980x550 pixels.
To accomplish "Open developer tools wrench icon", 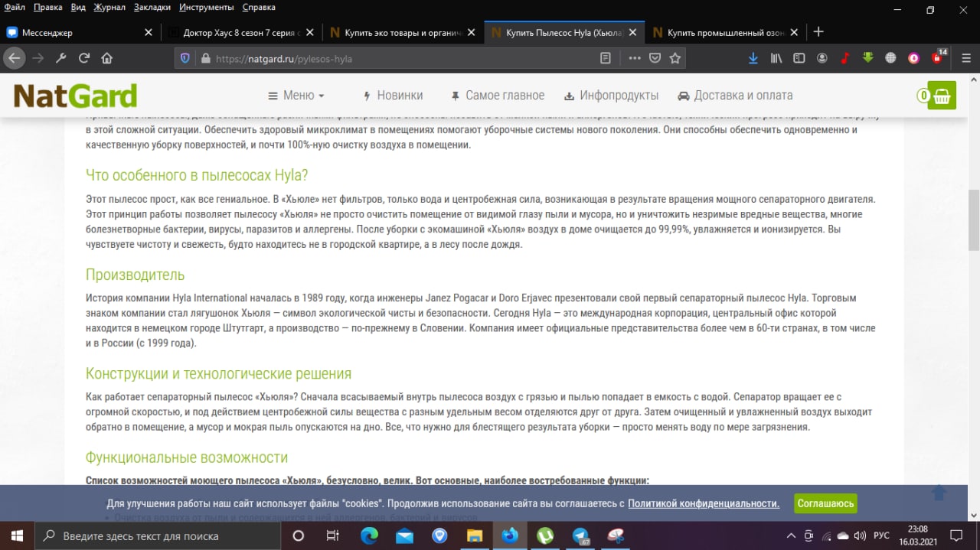I will click(x=61, y=58).
